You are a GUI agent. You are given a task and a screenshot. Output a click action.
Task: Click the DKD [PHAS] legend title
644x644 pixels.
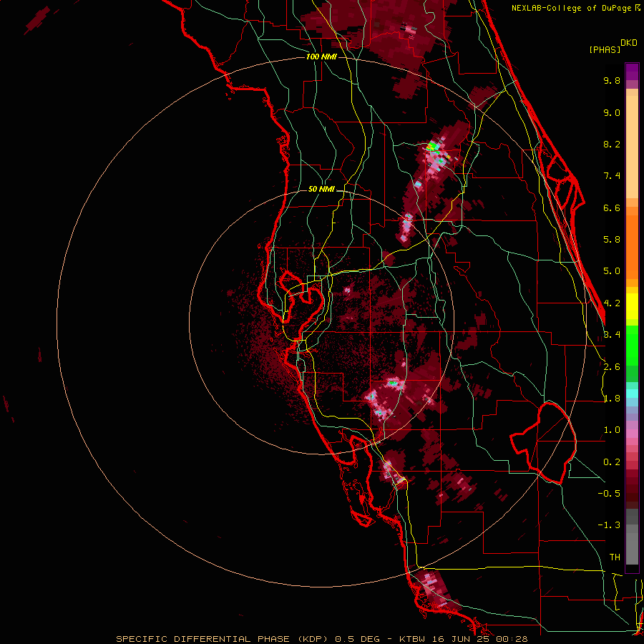click(613, 46)
